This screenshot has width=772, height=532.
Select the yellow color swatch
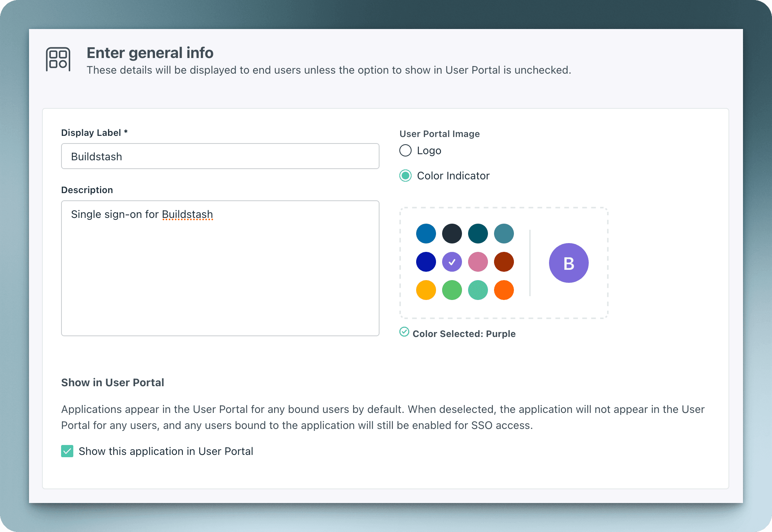click(426, 290)
